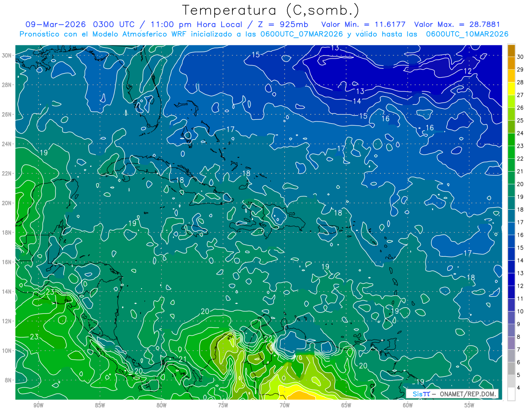Click the '75W' longitude axis label
Screen dimensions: 532x411
(223, 406)
